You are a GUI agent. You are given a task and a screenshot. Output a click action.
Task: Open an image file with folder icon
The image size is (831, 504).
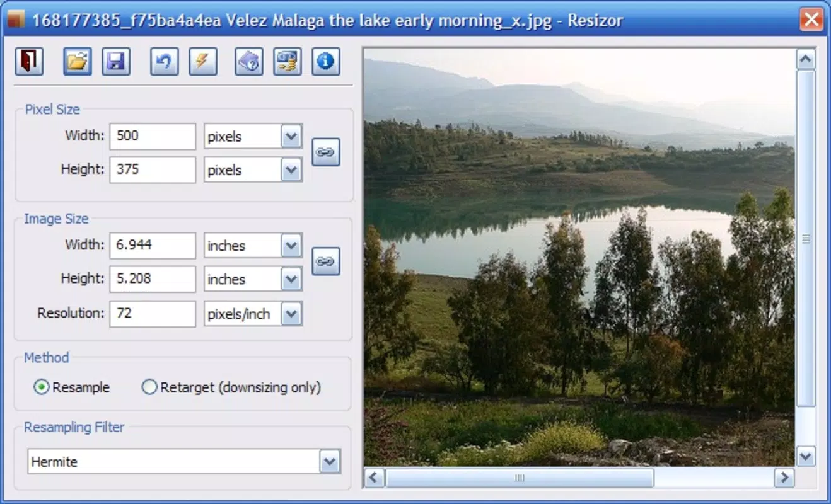coord(77,62)
